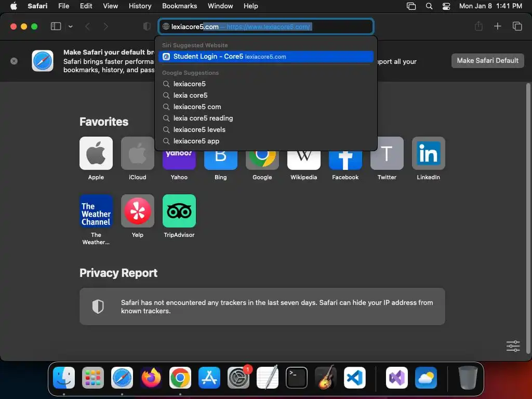This screenshot has height=399, width=532.
Task: Open System Settings from the Dock
Action: [238, 377]
